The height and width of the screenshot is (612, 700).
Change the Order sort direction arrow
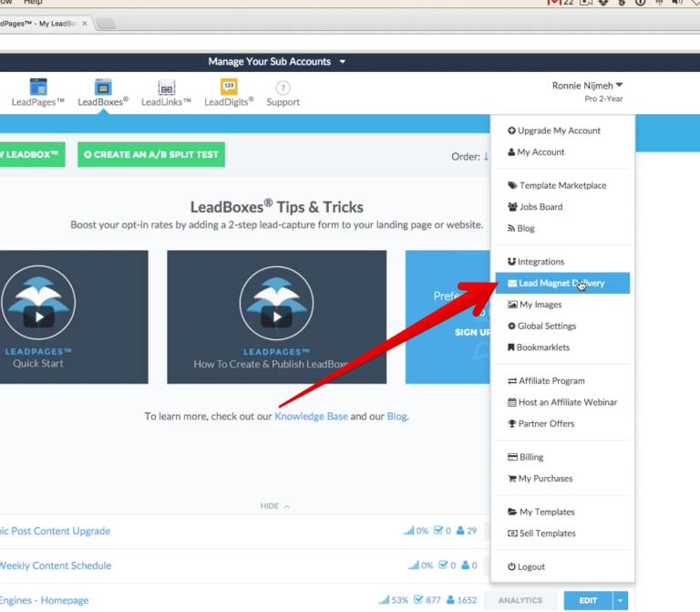pos(486,156)
